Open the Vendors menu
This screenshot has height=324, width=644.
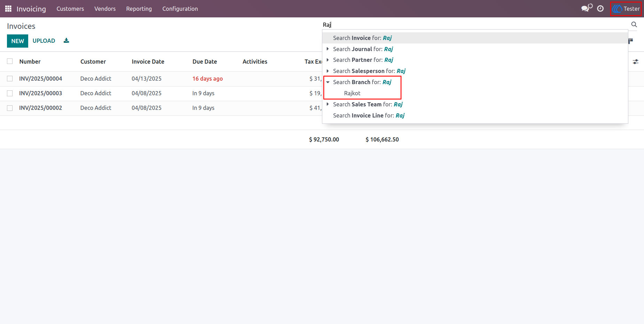(x=105, y=9)
